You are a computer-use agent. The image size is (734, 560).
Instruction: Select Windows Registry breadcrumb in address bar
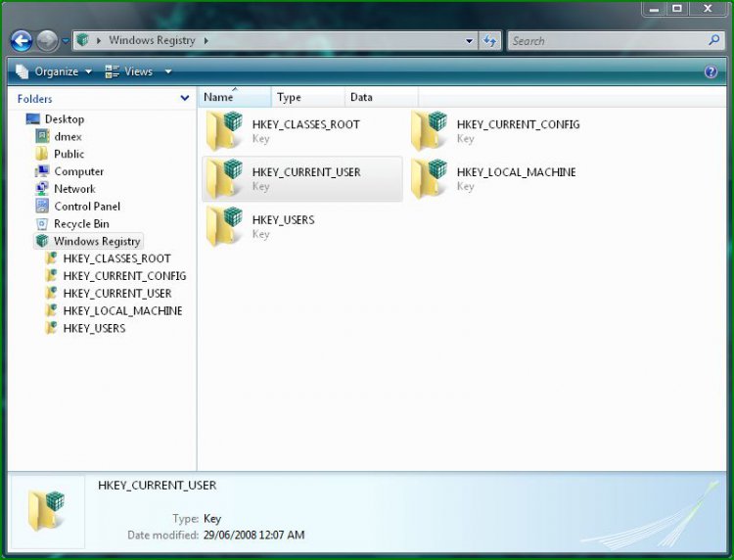point(152,40)
